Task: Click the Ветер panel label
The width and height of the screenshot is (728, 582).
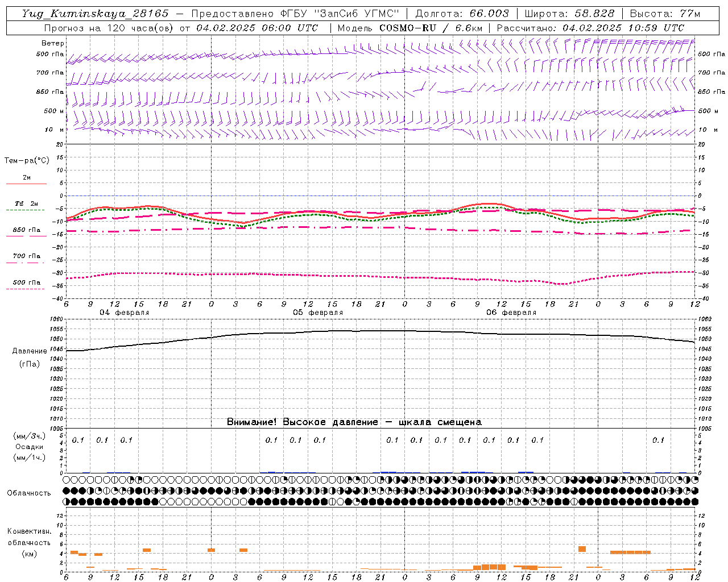Action: [53, 43]
